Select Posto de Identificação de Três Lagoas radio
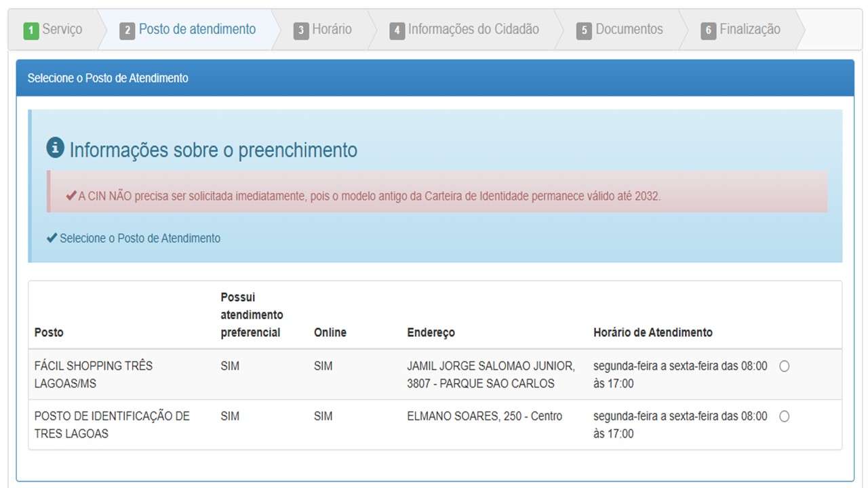The image size is (868, 488). coord(784,416)
